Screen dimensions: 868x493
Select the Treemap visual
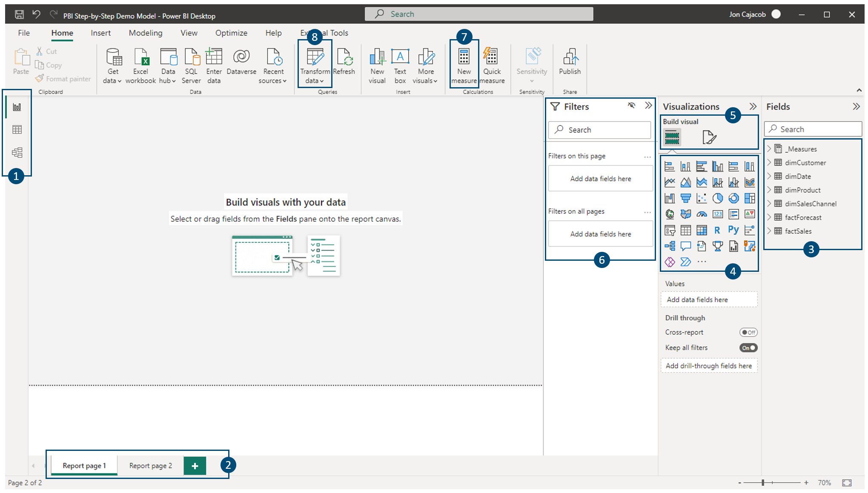[x=750, y=198]
